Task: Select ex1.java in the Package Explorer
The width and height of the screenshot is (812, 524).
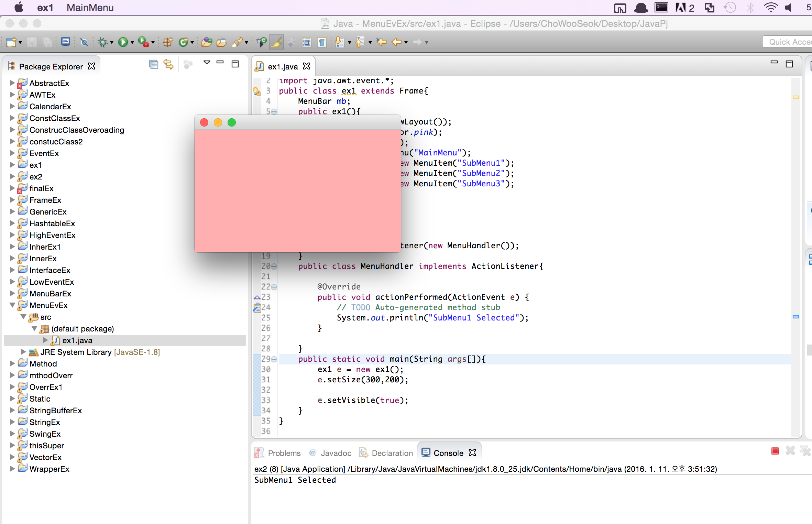Action: point(77,340)
